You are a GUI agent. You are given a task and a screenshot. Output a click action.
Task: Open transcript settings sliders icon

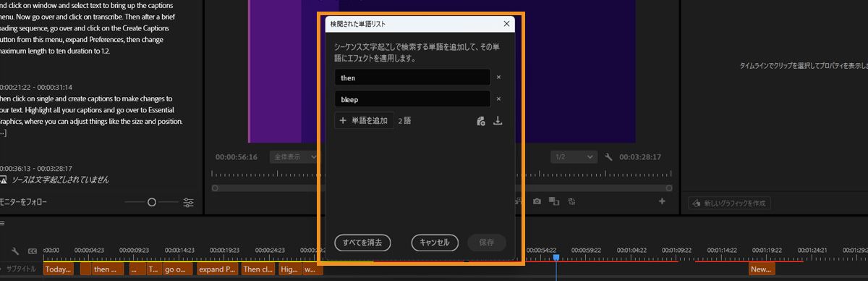point(189,203)
